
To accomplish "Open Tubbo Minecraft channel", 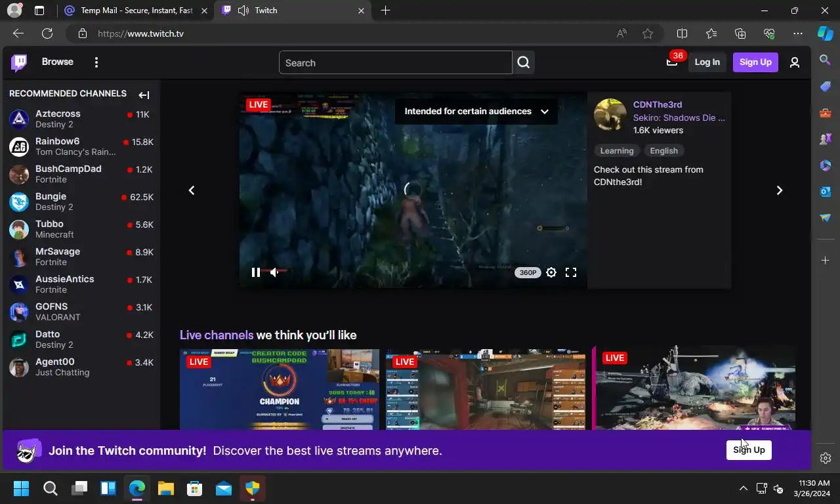I will tap(81, 229).
